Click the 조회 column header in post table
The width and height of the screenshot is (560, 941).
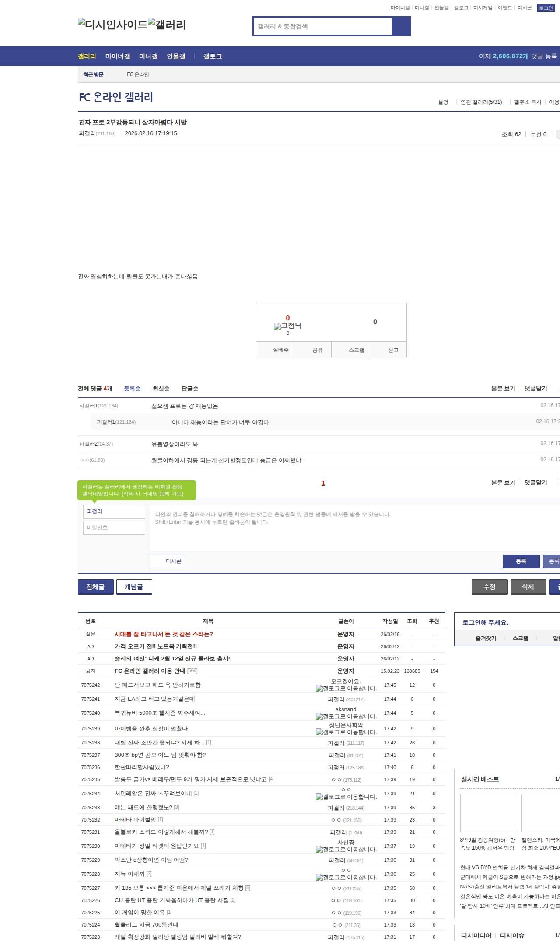[x=412, y=621]
